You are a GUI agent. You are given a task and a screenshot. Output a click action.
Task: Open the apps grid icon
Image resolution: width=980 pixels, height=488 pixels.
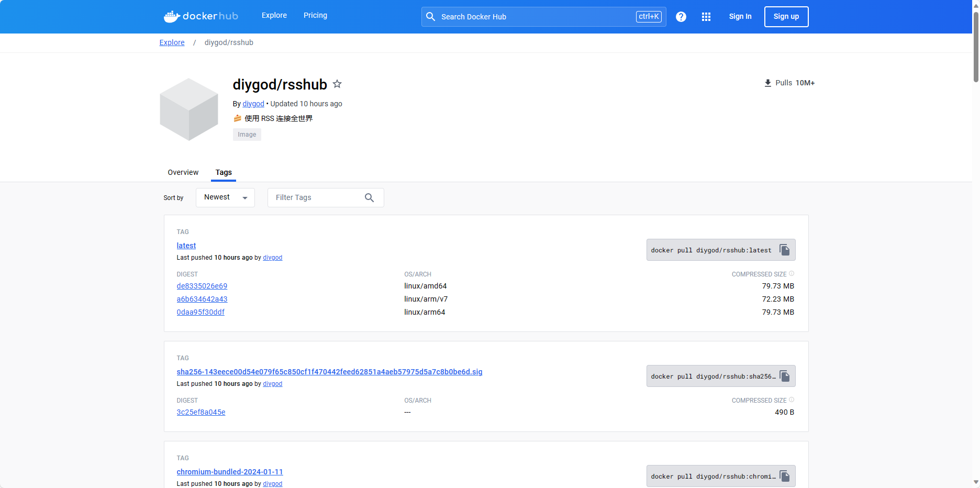click(706, 17)
